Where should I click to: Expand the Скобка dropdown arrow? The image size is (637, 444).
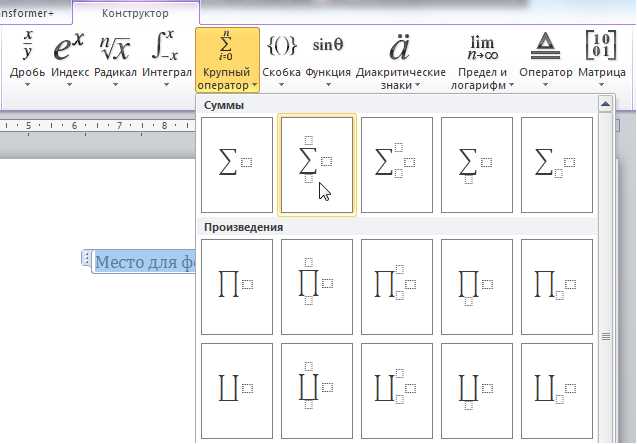click(282, 84)
